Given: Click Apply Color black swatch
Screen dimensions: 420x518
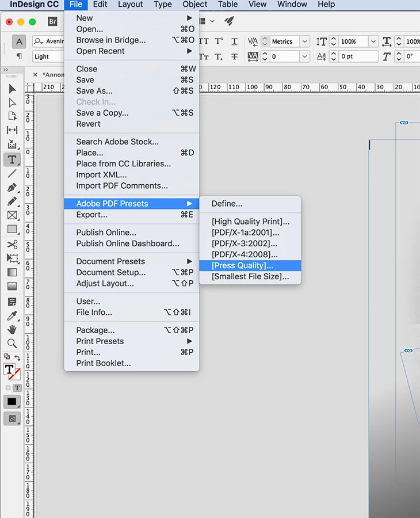Looking at the screenshot, I should (12, 401).
